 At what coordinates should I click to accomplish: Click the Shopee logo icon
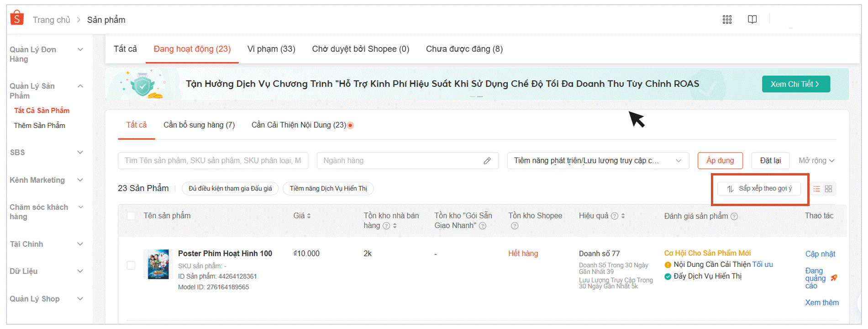coord(17,18)
